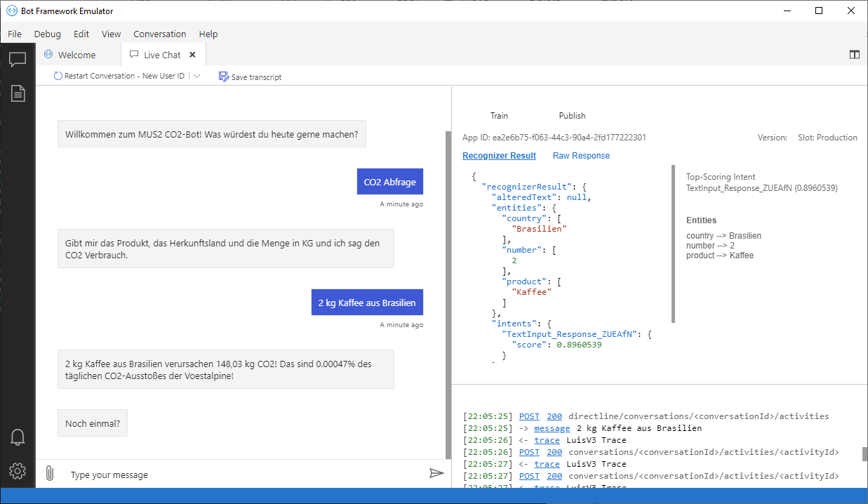This screenshot has width=868, height=504.
Task: Open the resources document icon in sidebar
Action: click(18, 93)
